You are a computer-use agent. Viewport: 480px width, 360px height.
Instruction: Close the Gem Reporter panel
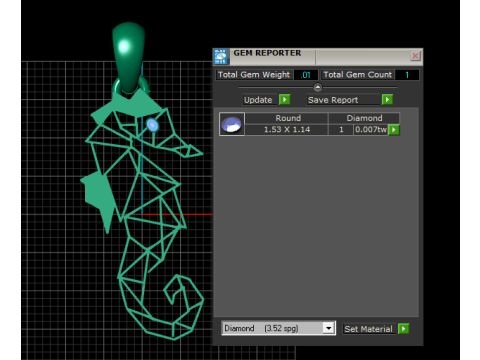[x=415, y=56]
